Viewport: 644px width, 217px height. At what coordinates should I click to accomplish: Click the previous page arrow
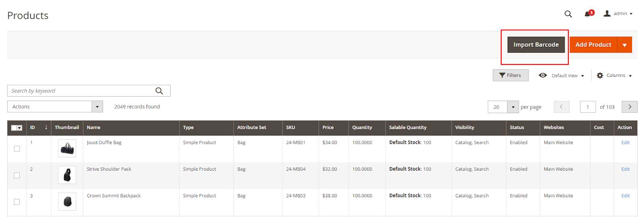(561, 107)
